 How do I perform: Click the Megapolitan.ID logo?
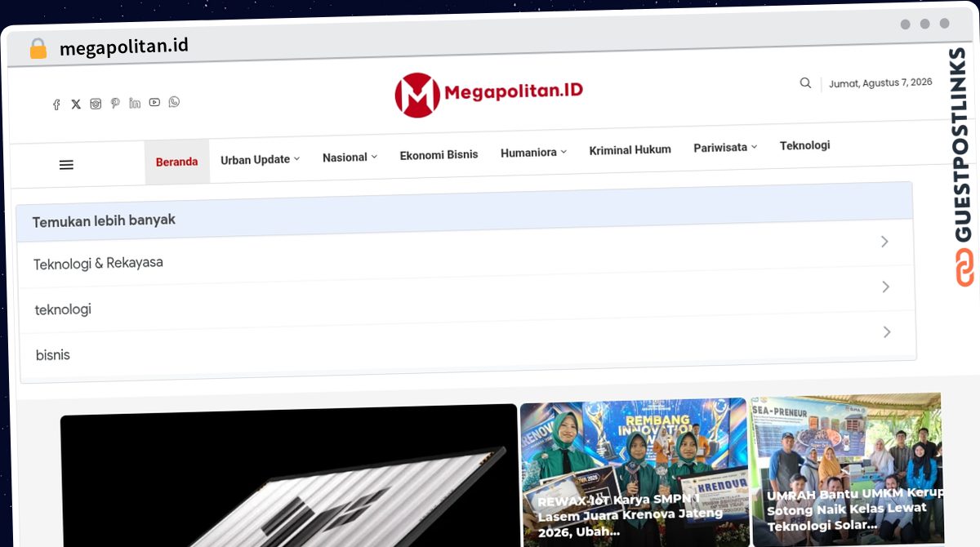pyautogui.click(x=488, y=94)
